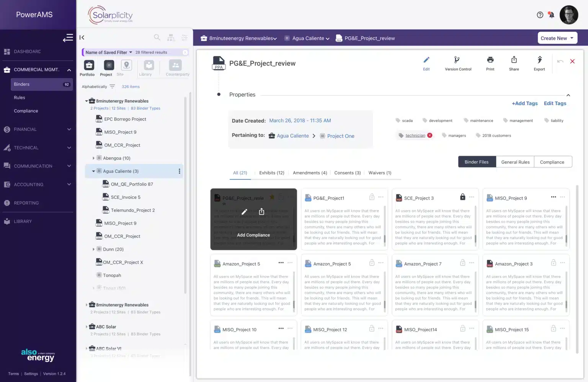Open search in the binder sidebar

click(x=157, y=37)
